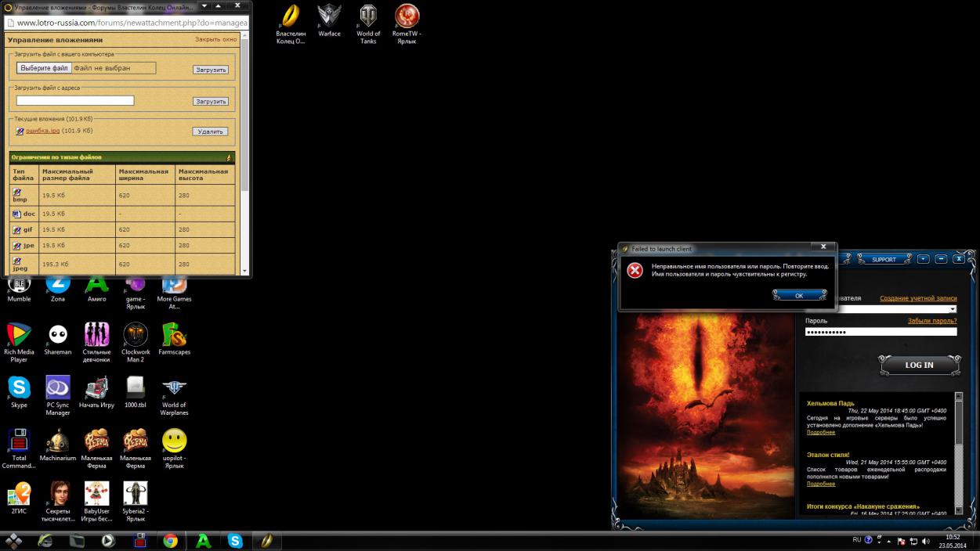Select the 1000.tbl file on the desktop
Screen dimensions: 980x551
[x=136, y=392]
